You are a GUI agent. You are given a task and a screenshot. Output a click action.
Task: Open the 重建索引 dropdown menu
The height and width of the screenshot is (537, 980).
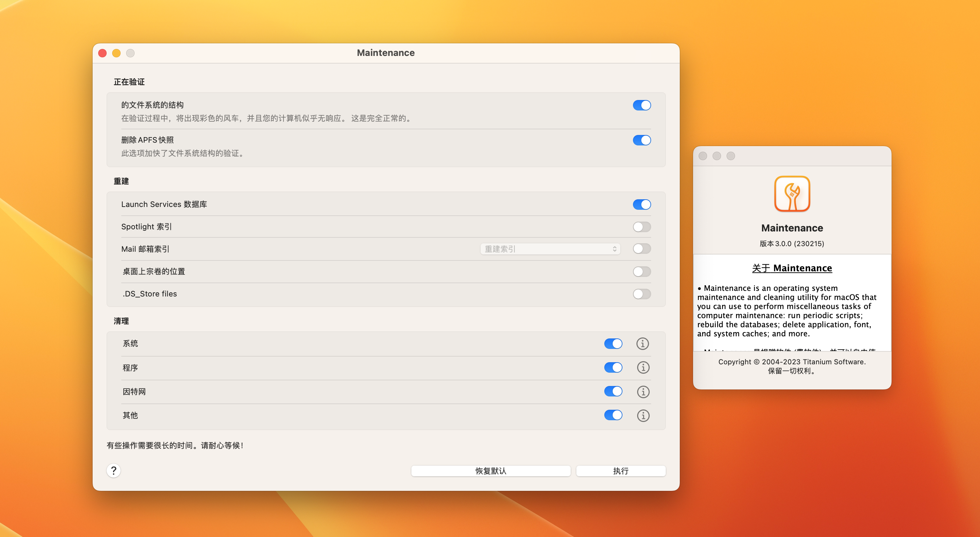tap(550, 249)
